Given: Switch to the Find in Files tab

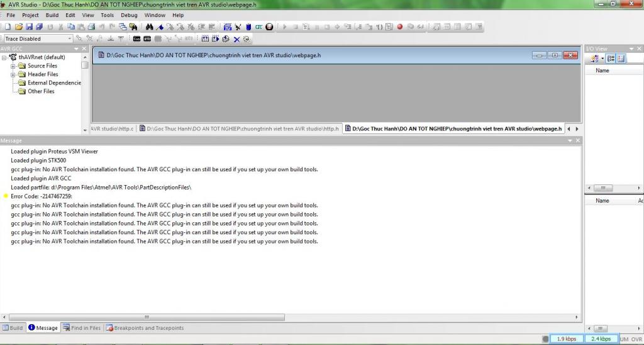Looking at the screenshot, I should tap(81, 328).
